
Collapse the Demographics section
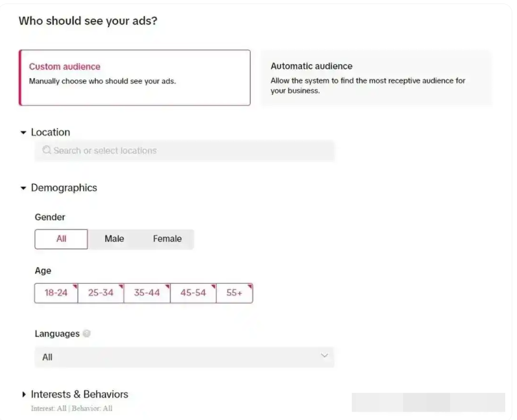(x=23, y=189)
